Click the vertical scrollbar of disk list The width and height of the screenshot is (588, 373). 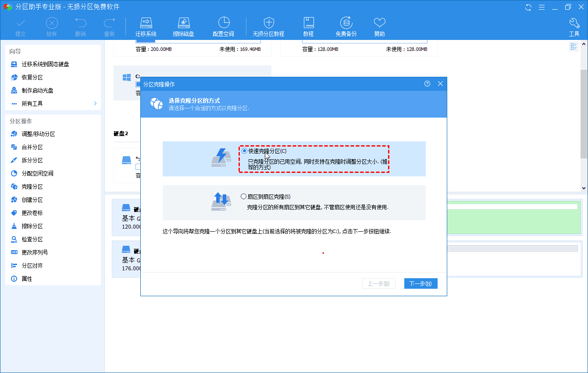click(x=584, y=114)
